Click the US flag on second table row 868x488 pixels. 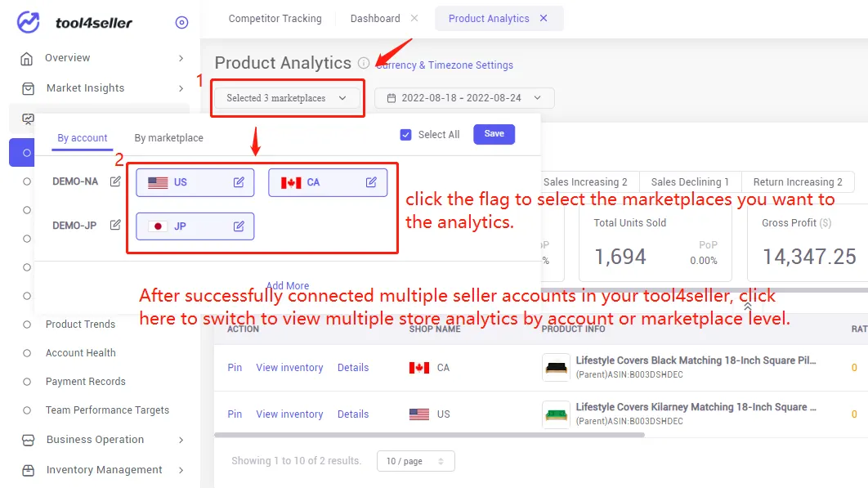point(419,414)
